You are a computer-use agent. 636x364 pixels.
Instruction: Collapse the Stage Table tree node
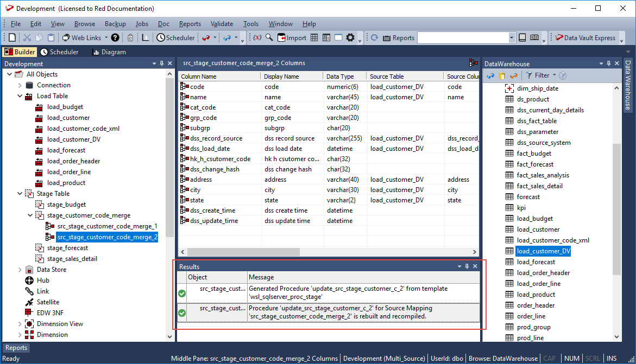[20, 194]
